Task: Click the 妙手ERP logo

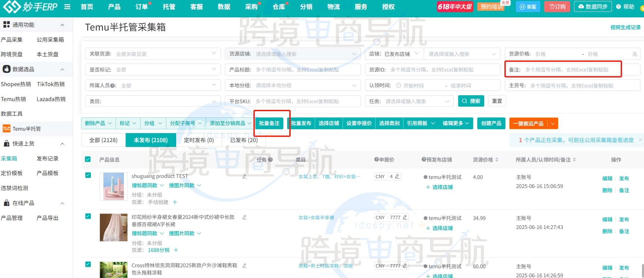Action: point(30,6)
